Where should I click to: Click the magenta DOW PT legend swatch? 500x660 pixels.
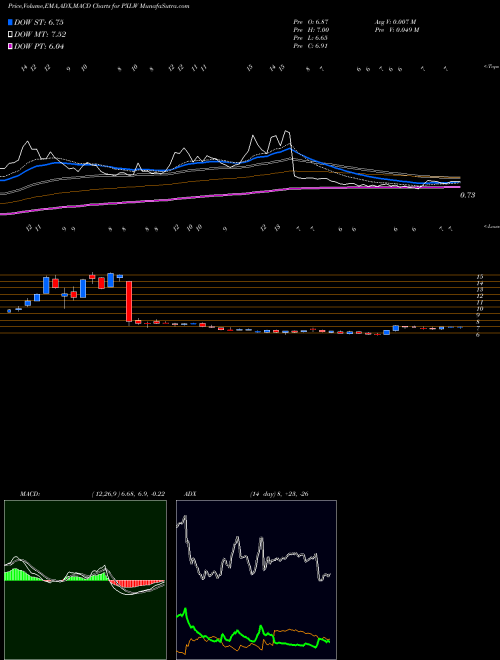point(10,46)
